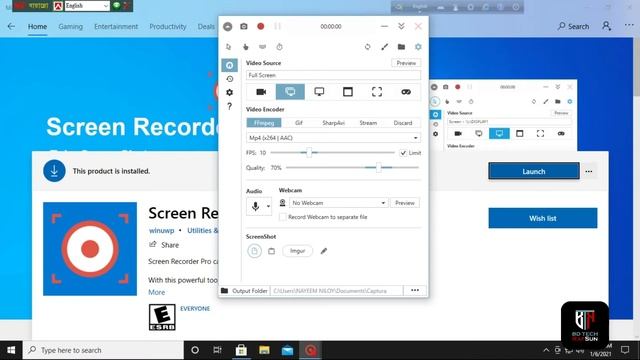The height and width of the screenshot is (360, 640).
Task: Go back in Microsoft Store
Action: tap(11, 27)
